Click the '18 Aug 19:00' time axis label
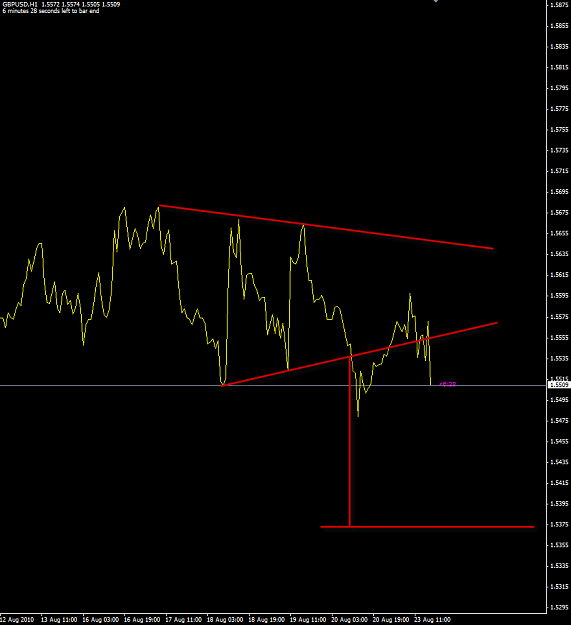Viewport: 571px width, 625px height. coord(266,620)
